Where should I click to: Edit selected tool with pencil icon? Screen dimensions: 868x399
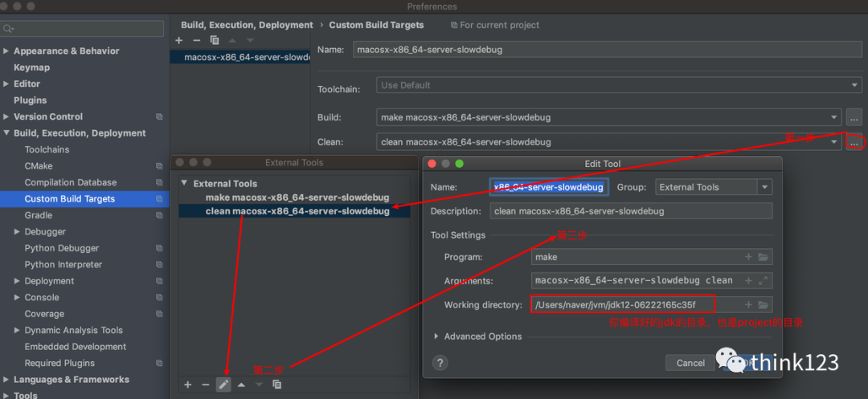tap(223, 385)
